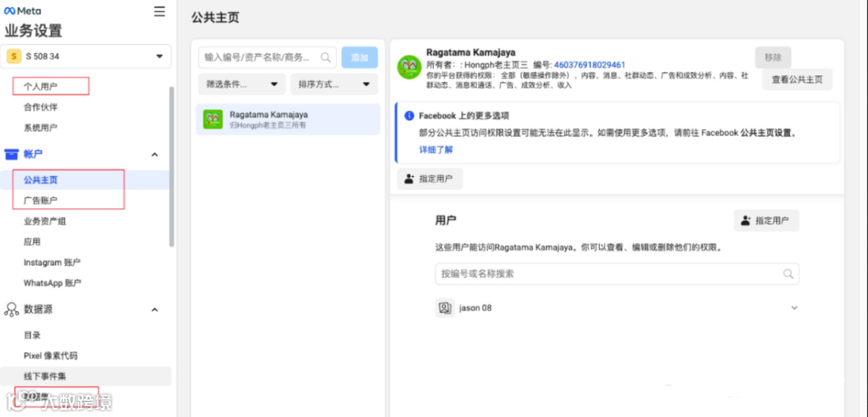Open the 详细了解 link
Image resolution: width=868 pixels, height=417 pixels.
click(x=436, y=150)
